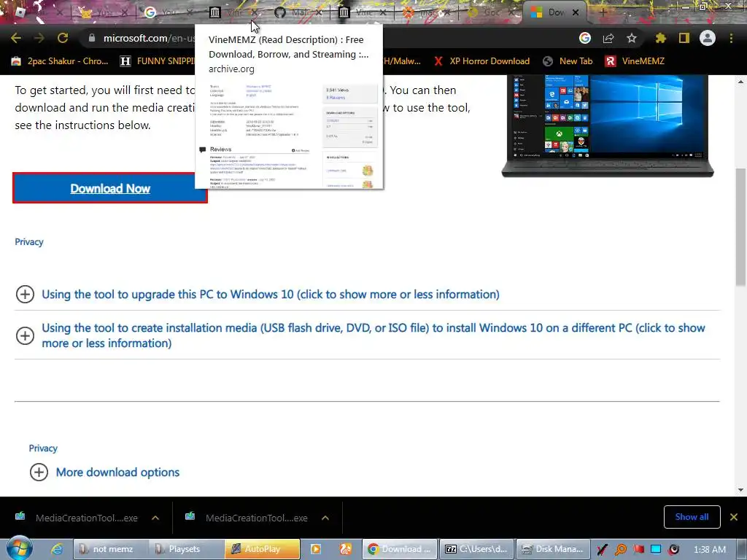Switch to the orange-icon 'mac' tab

coord(421,12)
